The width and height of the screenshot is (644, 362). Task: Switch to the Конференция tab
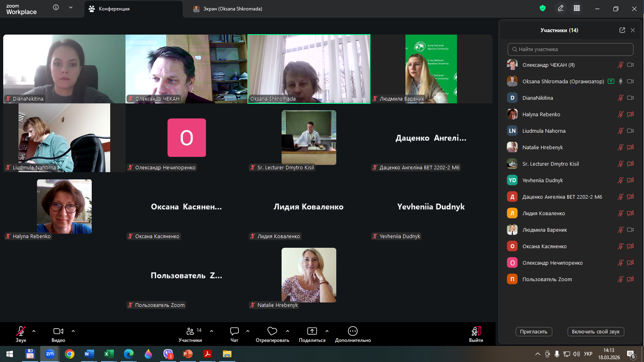[x=114, y=9]
